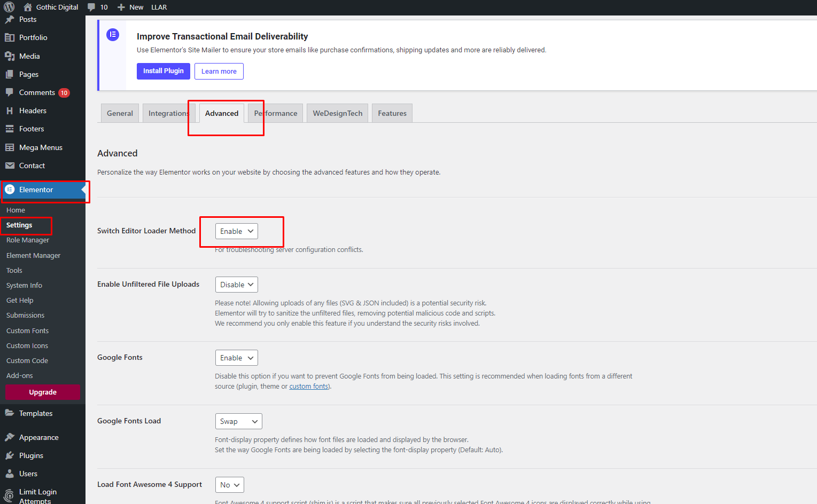
Task: Switch to the Integrations tab
Action: click(168, 113)
